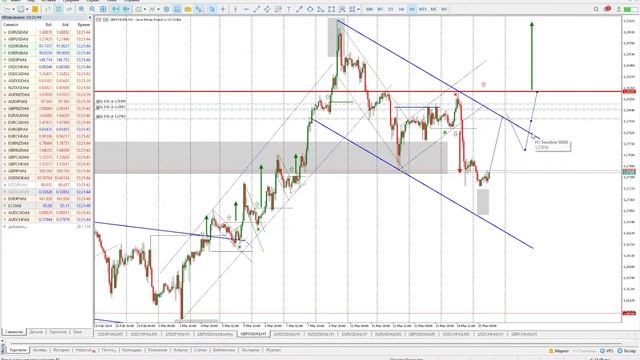Select the Crosshair tool
The width and height of the screenshot is (640, 360).
click(x=223, y=9)
